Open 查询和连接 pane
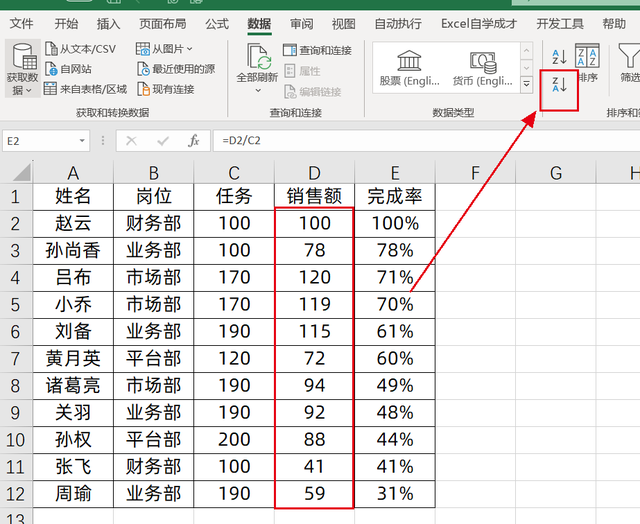Screen dimensions: 640x524 point(317,50)
